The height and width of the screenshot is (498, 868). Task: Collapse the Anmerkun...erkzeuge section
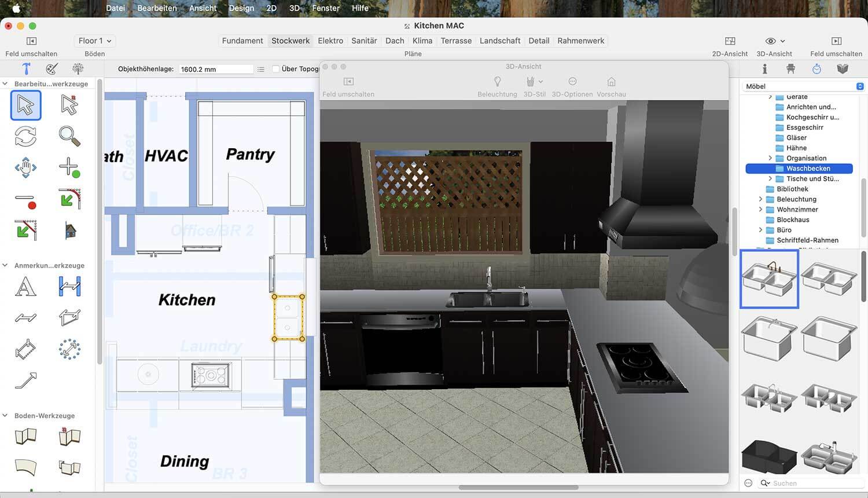click(x=5, y=266)
